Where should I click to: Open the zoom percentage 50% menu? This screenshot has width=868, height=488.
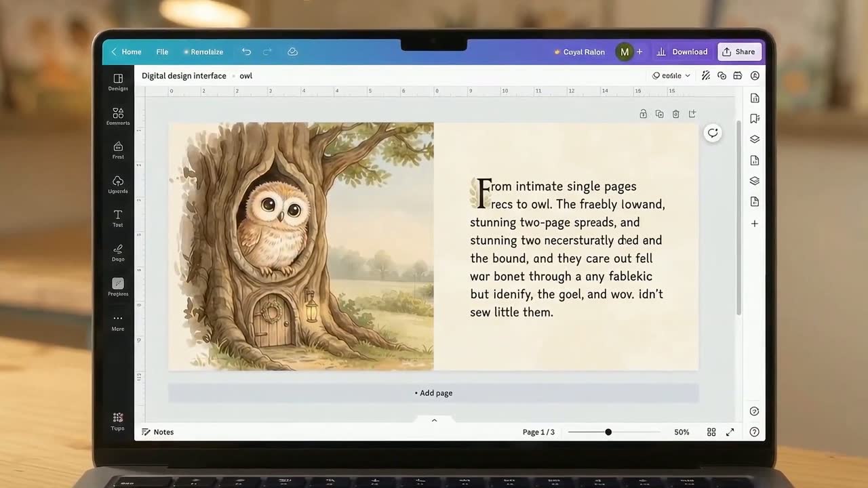[682, 432]
